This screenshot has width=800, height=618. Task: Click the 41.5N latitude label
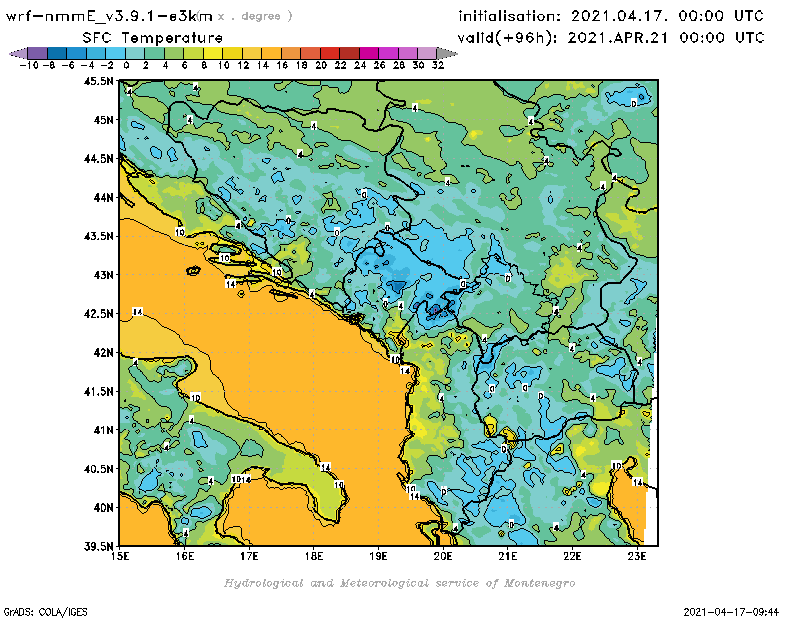coord(98,391)
